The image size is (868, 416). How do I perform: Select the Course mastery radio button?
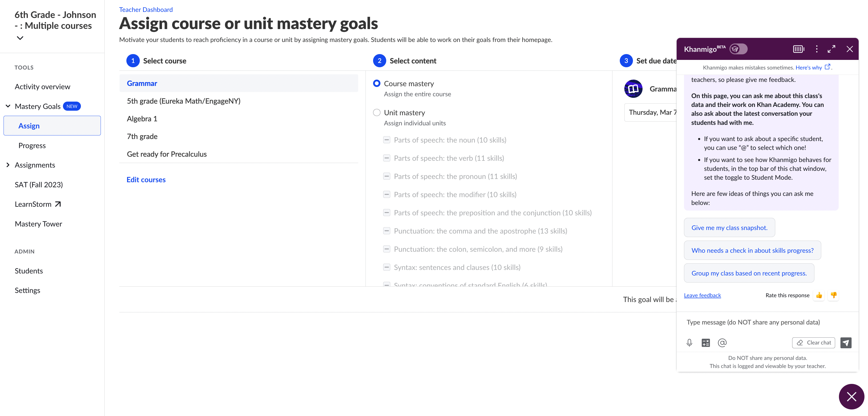[377, 83]
